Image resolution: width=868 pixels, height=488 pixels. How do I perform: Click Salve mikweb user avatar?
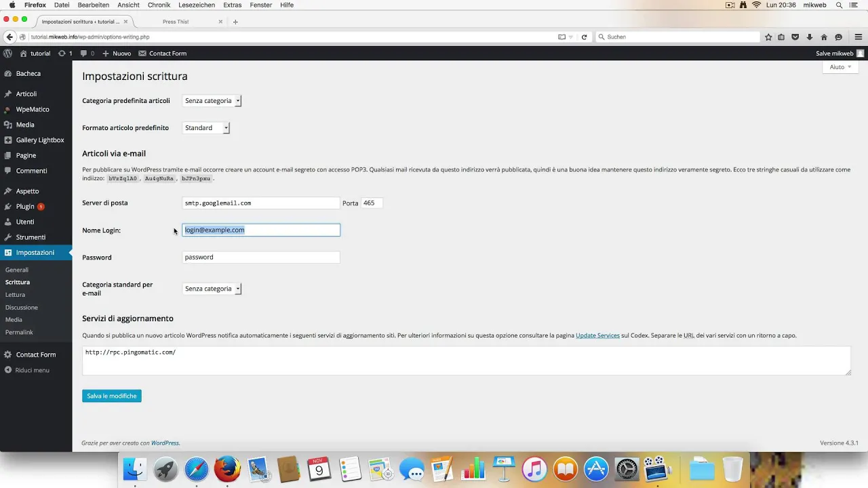click(860, 53)
